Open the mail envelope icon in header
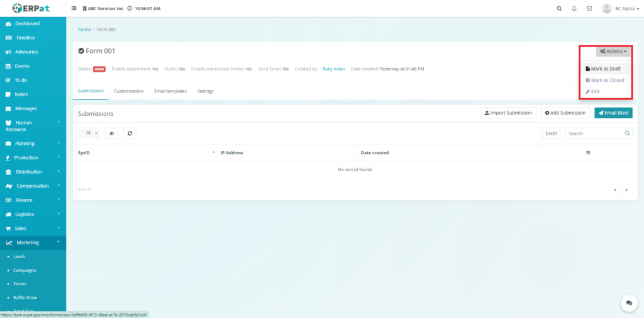The image size is (644, 318). click(x=589, y=9)
